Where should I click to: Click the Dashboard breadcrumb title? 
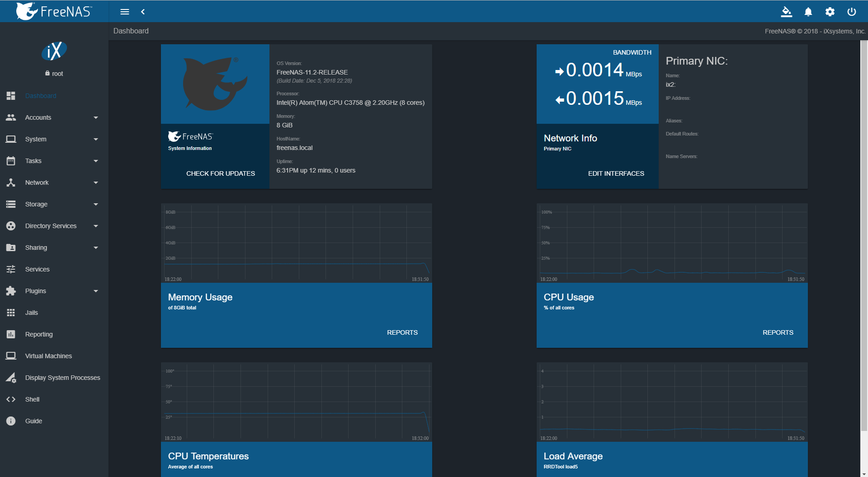click(x=131, y=31)
